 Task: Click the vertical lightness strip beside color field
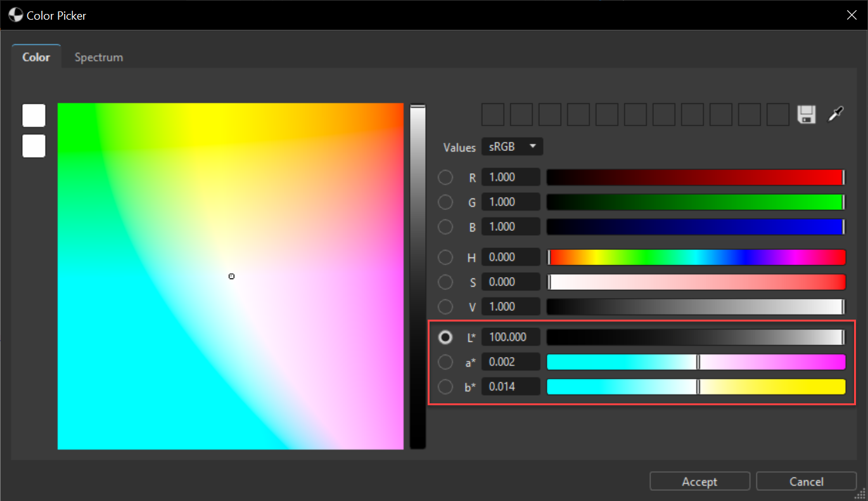coord(418,276)
